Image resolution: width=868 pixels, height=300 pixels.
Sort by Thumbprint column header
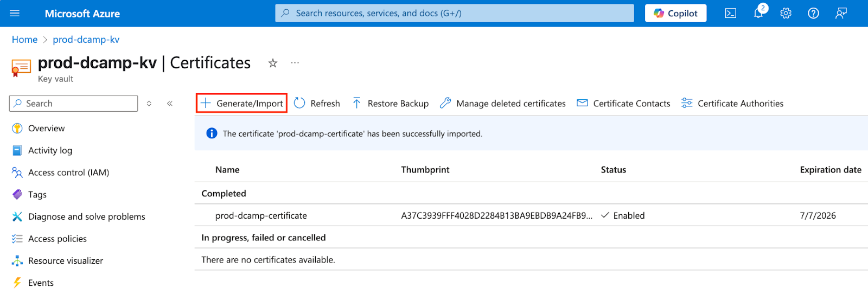pos(425,170)
